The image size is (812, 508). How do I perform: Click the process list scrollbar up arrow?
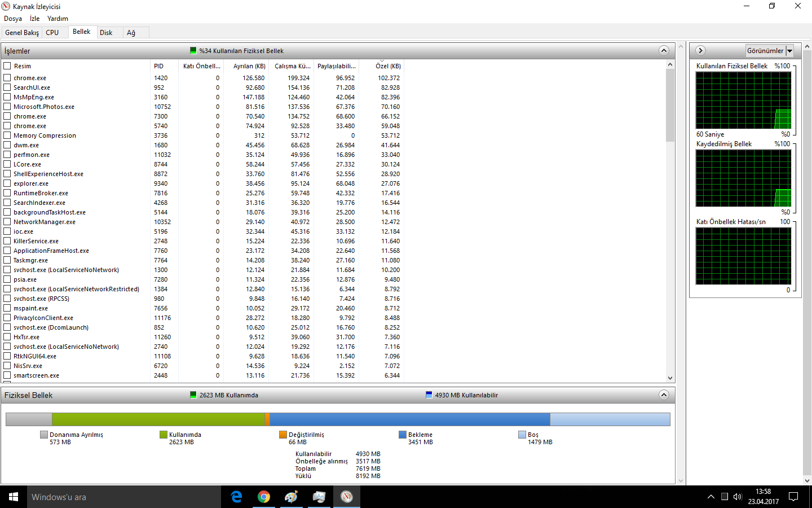coord(670,64)
